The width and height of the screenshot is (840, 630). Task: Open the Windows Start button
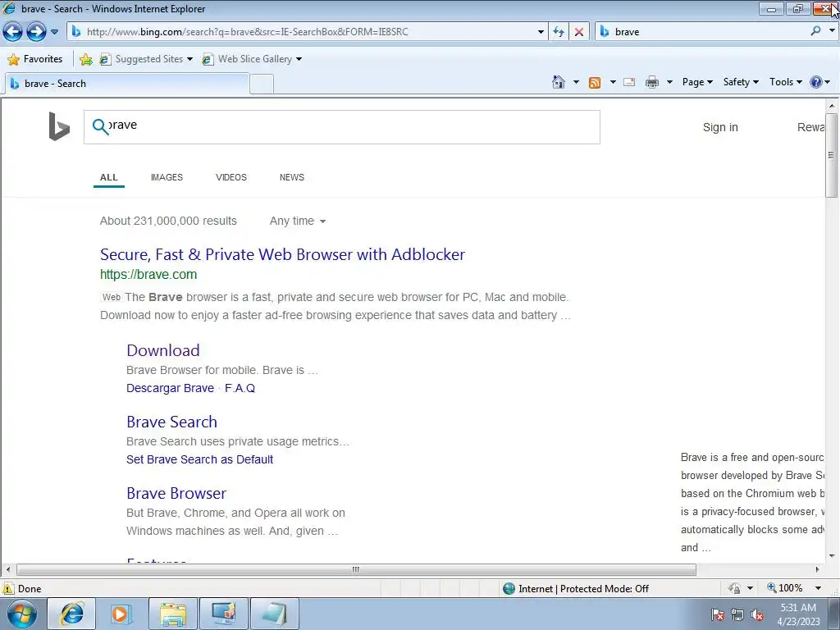coord(21,614)
